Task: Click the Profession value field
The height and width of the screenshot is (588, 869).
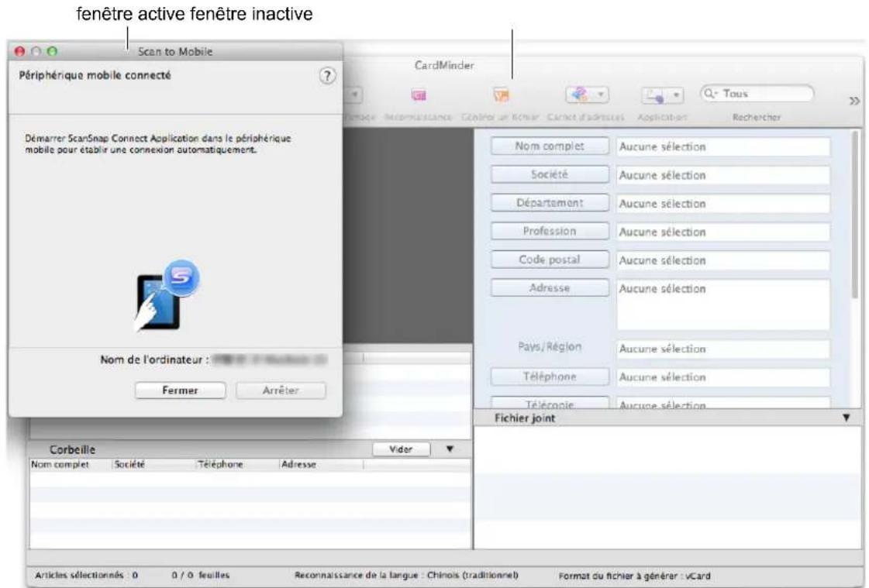Action: pos(723,232)
